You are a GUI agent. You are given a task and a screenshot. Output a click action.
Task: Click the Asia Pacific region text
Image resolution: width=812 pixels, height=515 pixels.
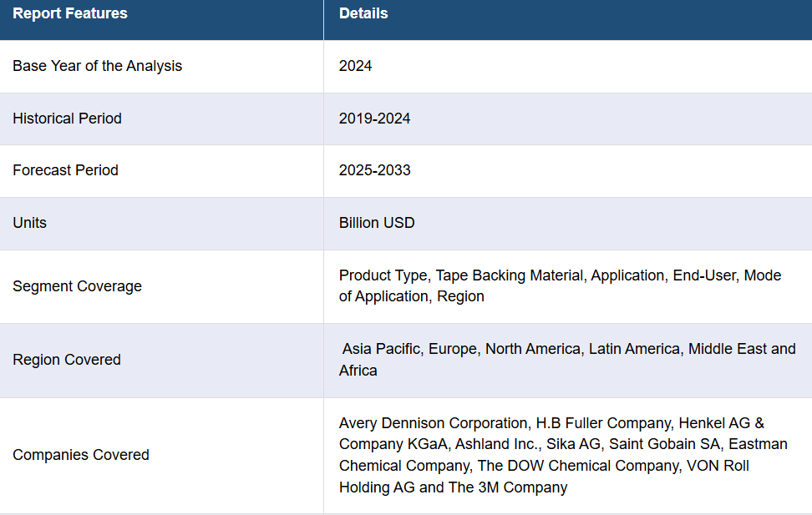(381, 349)
